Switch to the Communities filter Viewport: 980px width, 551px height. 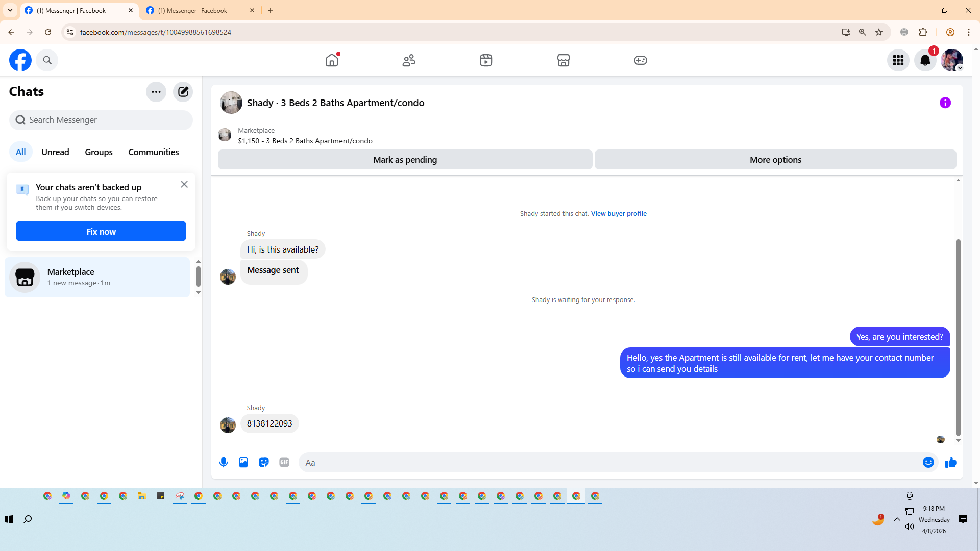point(153,152)
